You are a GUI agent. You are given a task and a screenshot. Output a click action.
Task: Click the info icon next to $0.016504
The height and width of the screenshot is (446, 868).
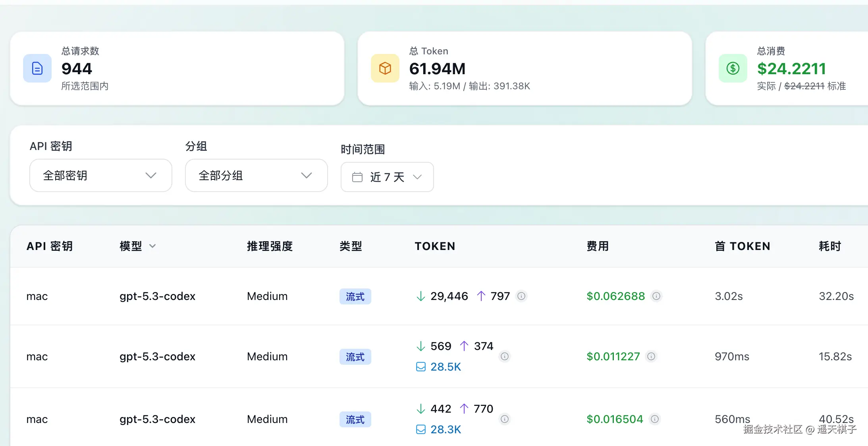click(655, 419)
